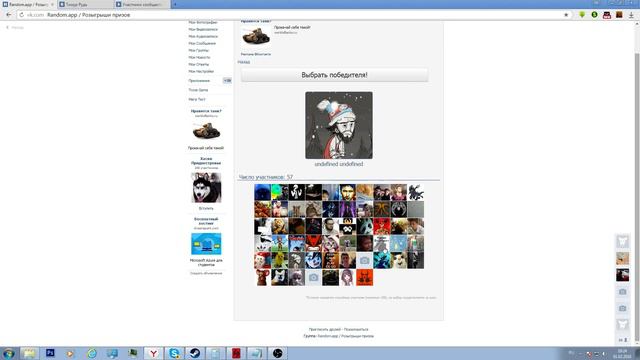
Task: Open Мои Настройки in the sidebar
Action: (201, 71)
